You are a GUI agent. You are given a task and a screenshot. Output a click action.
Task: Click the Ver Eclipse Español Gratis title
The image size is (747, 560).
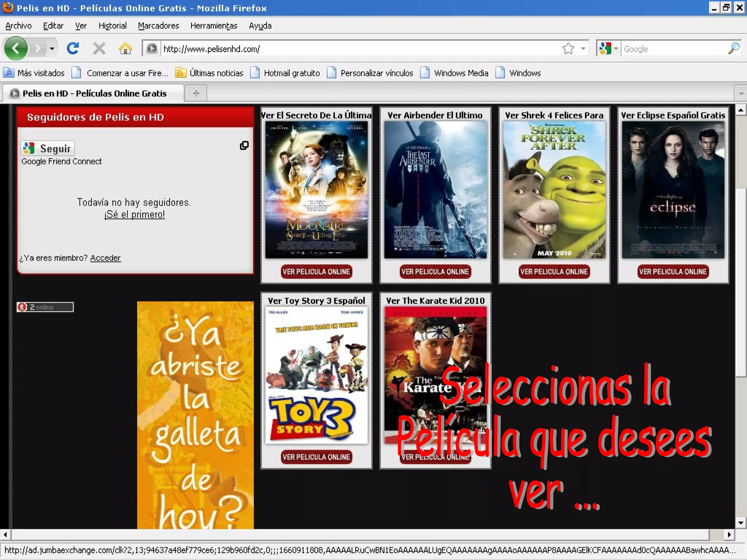(673, 115)
